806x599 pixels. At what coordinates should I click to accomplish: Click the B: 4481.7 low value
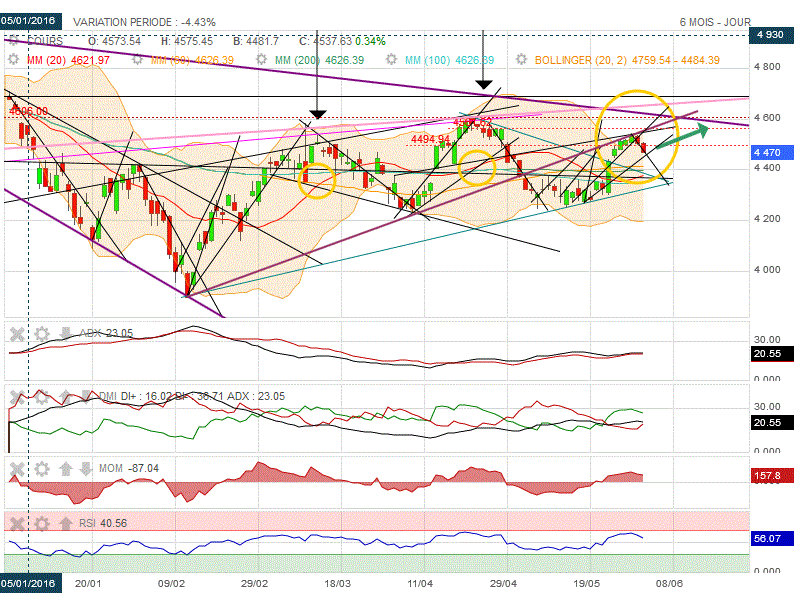(255, 41)
